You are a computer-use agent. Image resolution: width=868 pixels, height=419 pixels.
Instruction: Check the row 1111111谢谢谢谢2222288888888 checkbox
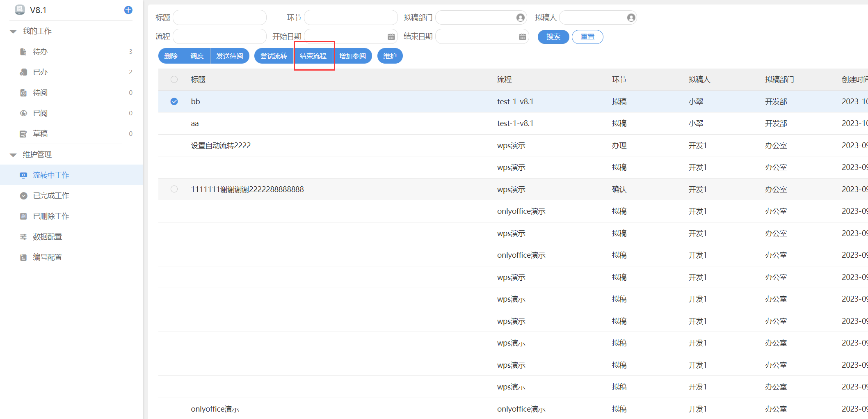tap(174, 189)
